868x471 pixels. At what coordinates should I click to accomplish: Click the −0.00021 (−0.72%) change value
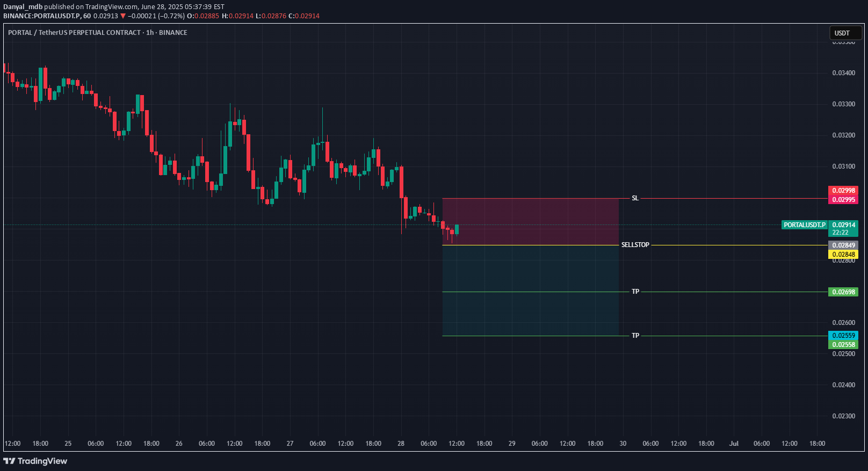coord(156,16)
